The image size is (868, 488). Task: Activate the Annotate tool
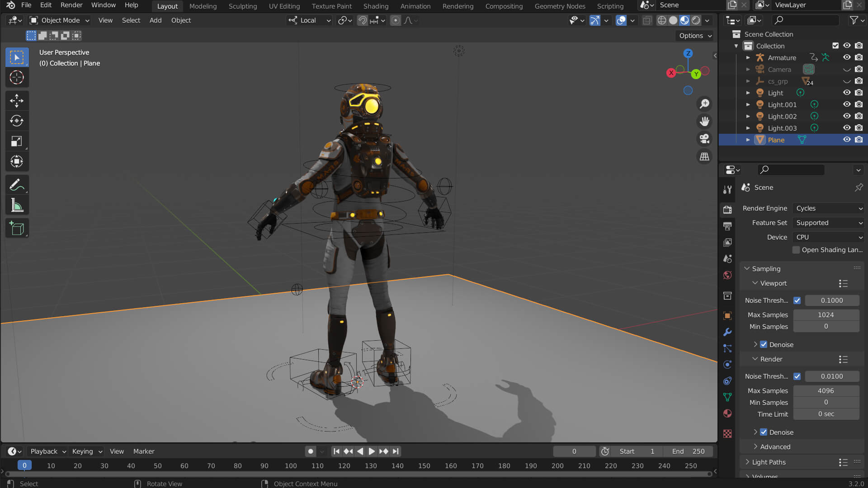17,185
